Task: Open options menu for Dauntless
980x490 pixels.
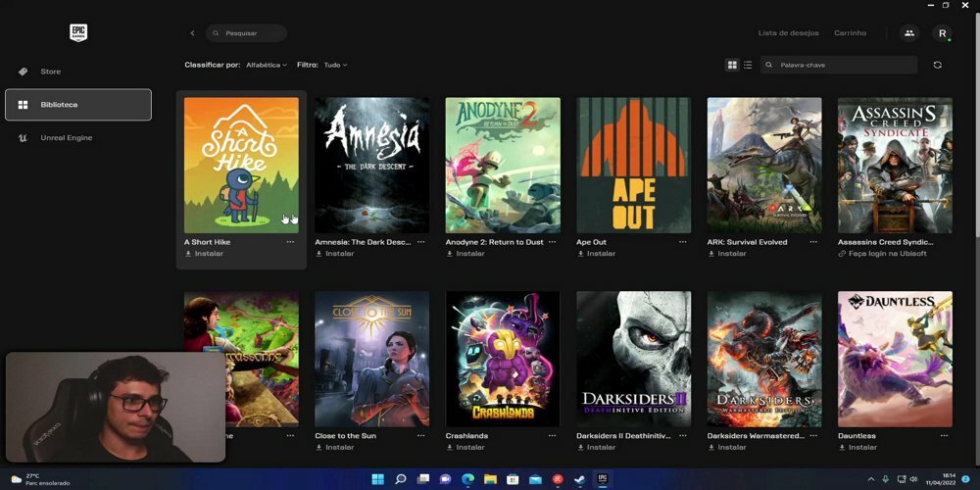Action: pos(944,436)
